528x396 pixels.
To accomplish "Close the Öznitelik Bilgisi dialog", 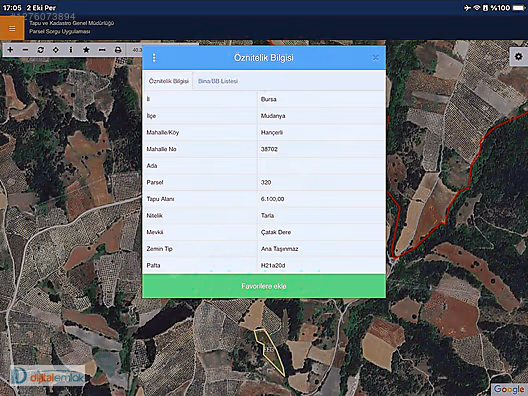I will coord(375,58).
